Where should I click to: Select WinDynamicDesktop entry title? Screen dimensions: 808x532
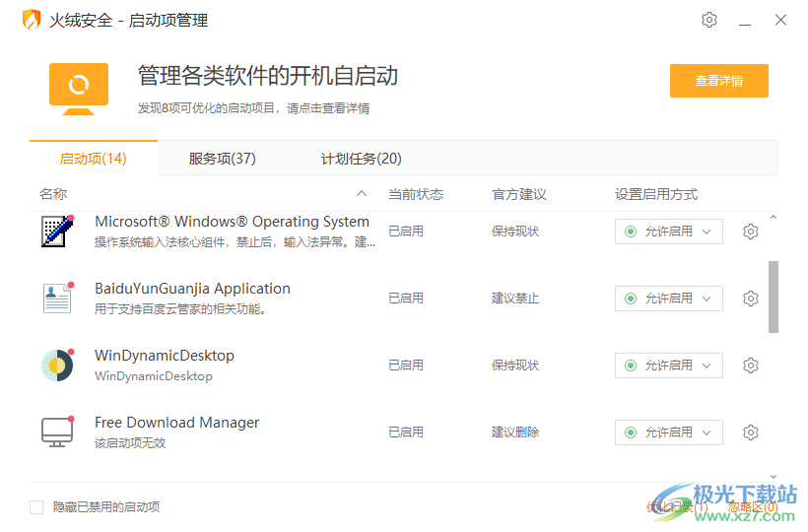tap(165, 356)
